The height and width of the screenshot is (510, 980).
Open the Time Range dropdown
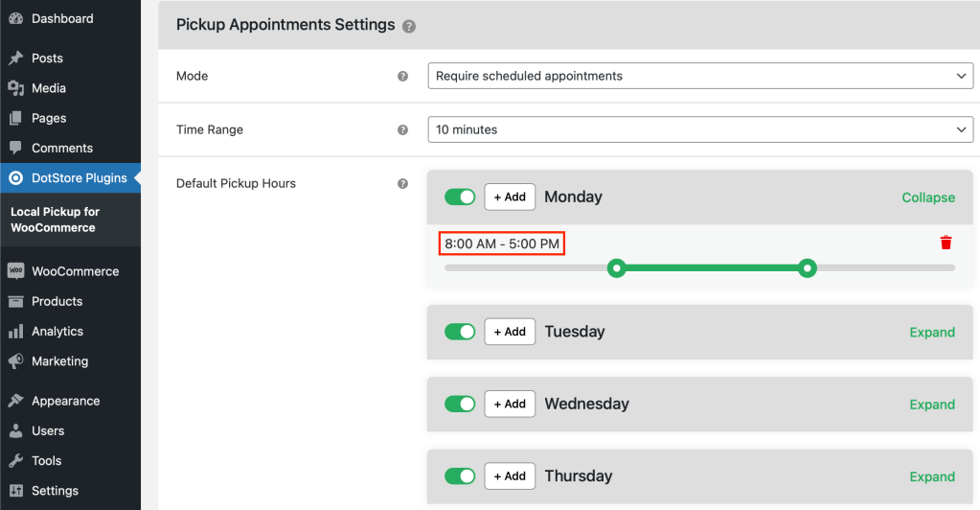pos(700,129)
